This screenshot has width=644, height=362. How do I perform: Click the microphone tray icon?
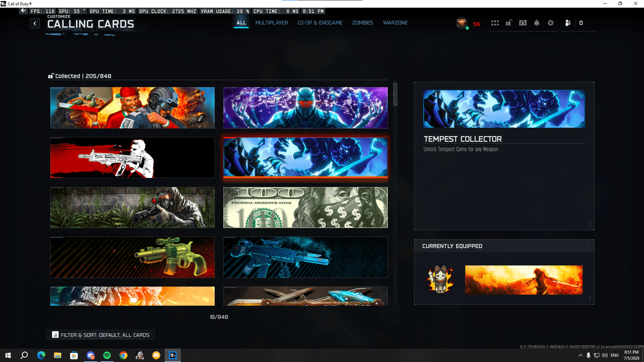(589, 355)
